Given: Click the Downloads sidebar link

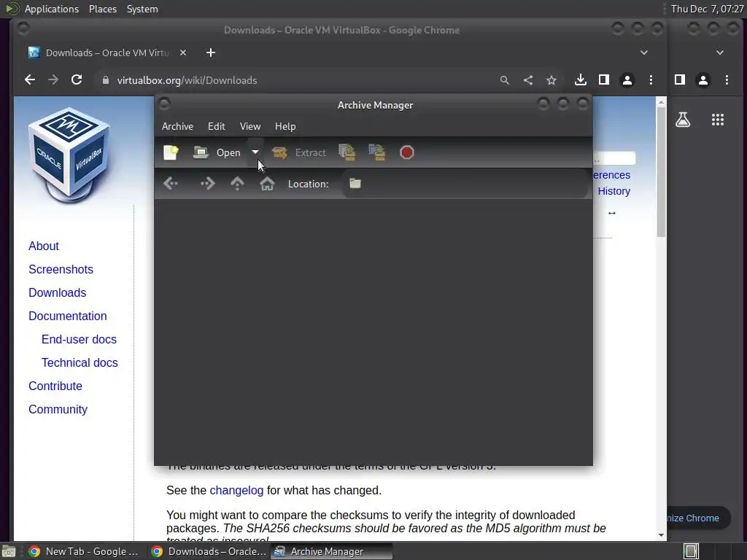Looking at the screenshot, I should [57, 293].
